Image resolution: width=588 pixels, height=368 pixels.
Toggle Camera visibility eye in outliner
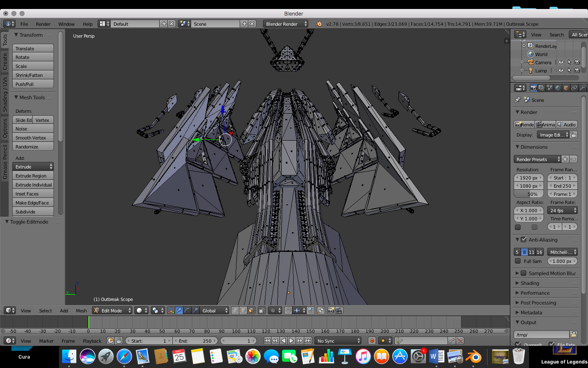(x=561, y=62)
